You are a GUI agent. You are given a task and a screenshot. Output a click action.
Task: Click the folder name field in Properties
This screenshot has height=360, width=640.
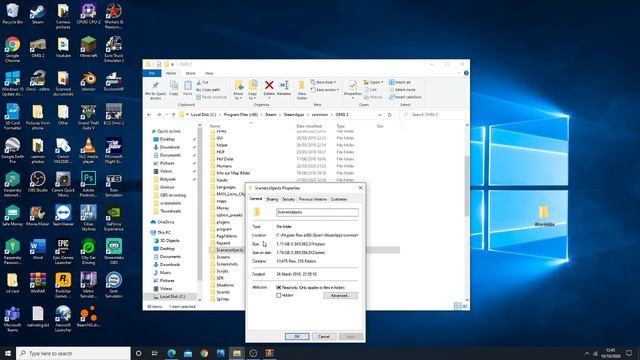click(x=317, y=212)
